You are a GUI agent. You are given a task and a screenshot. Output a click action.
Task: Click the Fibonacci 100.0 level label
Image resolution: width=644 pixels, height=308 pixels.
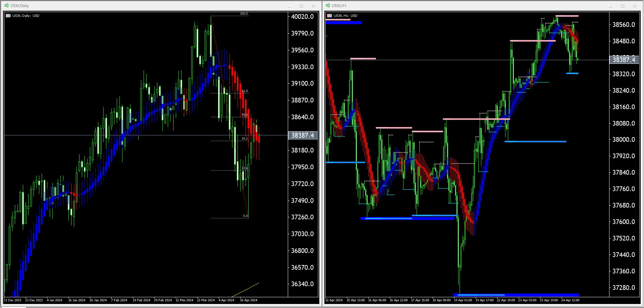244,14
